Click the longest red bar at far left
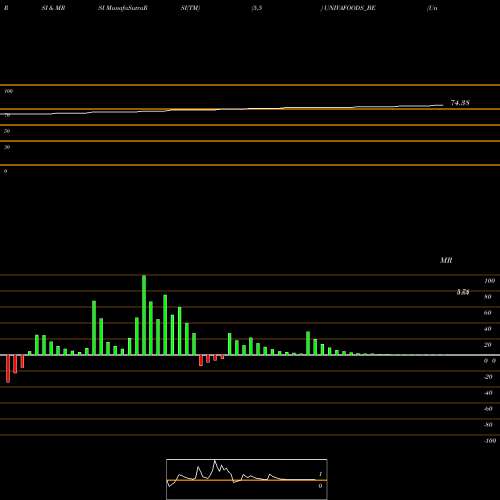The height and width of the screenshot is (500, 500). [x=8, y=369]
